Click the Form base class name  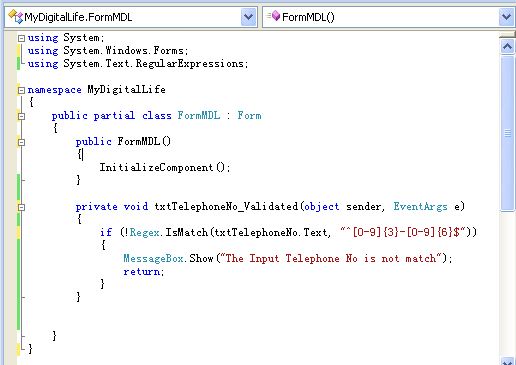click(249, 116)
